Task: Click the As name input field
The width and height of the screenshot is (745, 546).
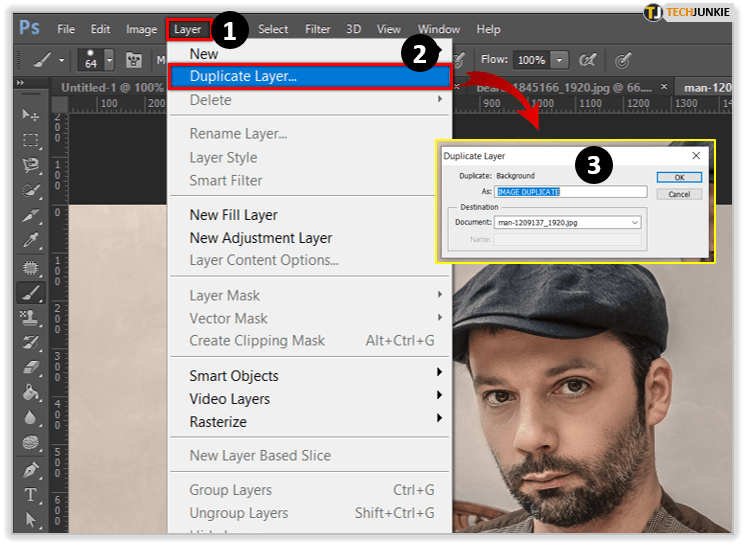Action: tap(570, 191)
